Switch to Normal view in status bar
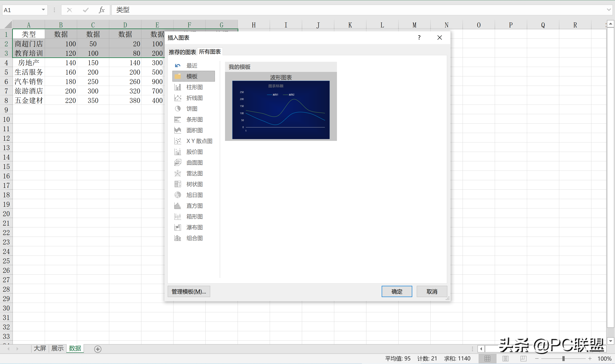The width and height of the screenshot is (615, 364). click(488, 358)
